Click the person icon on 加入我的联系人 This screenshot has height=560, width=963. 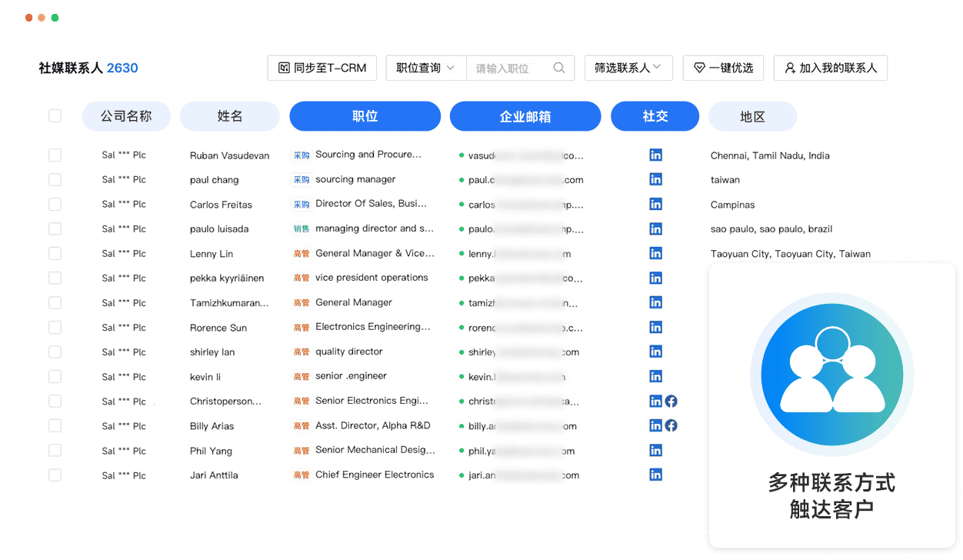point(790,68)
